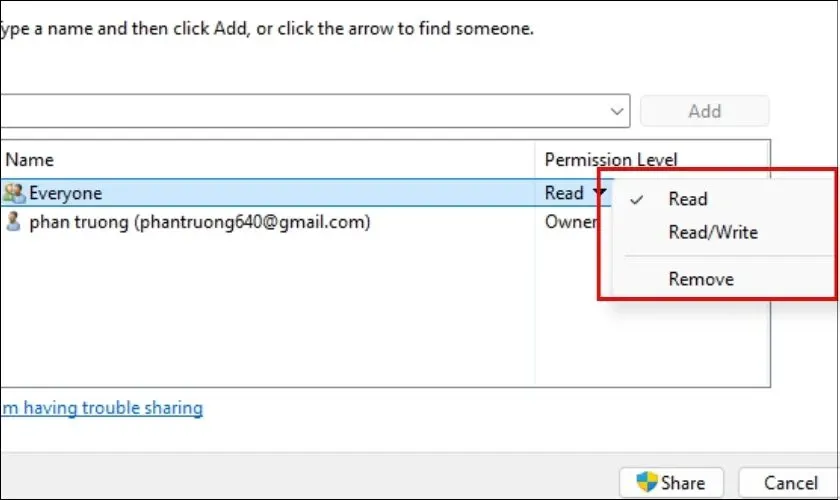
Task: Expand the name combo box arrow
Action: pyautogui.click(x=614, y=111)
